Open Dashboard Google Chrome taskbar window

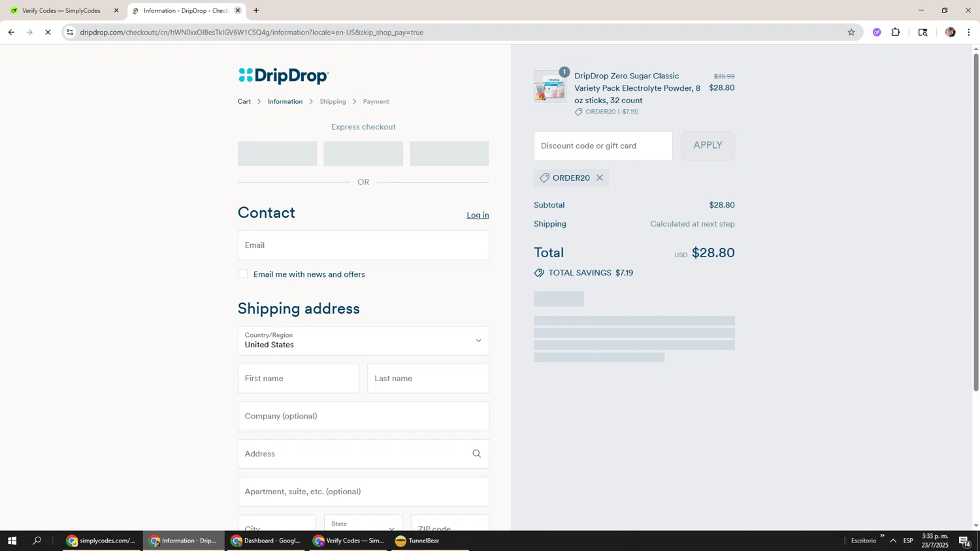(x=266, y=541)
